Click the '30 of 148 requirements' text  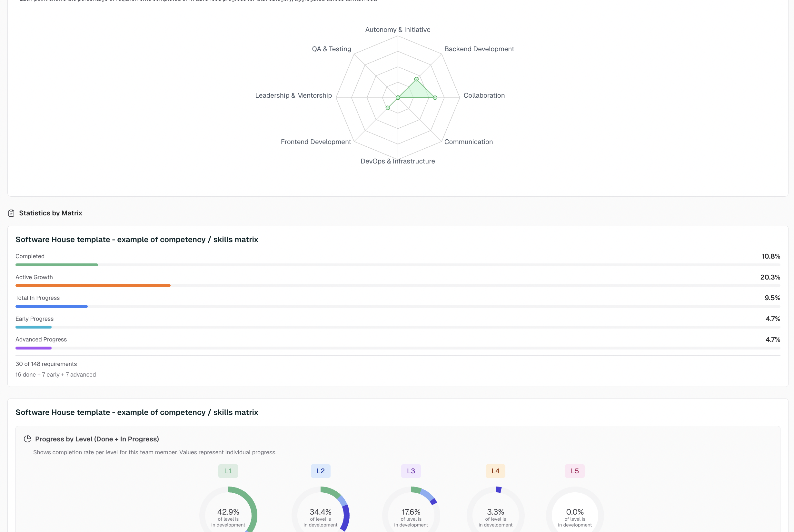(x=46, y=364)
